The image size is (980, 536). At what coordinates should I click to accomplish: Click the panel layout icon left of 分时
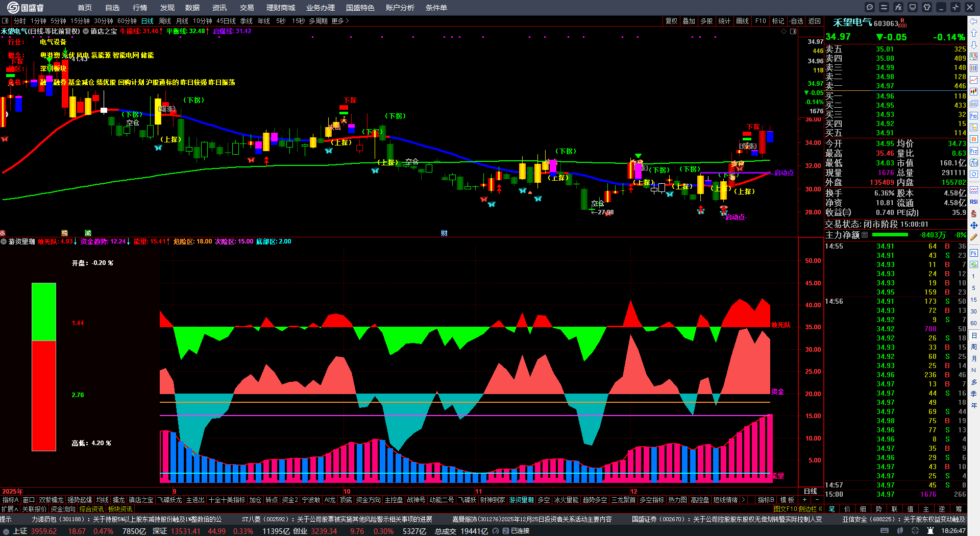(5, 21)
